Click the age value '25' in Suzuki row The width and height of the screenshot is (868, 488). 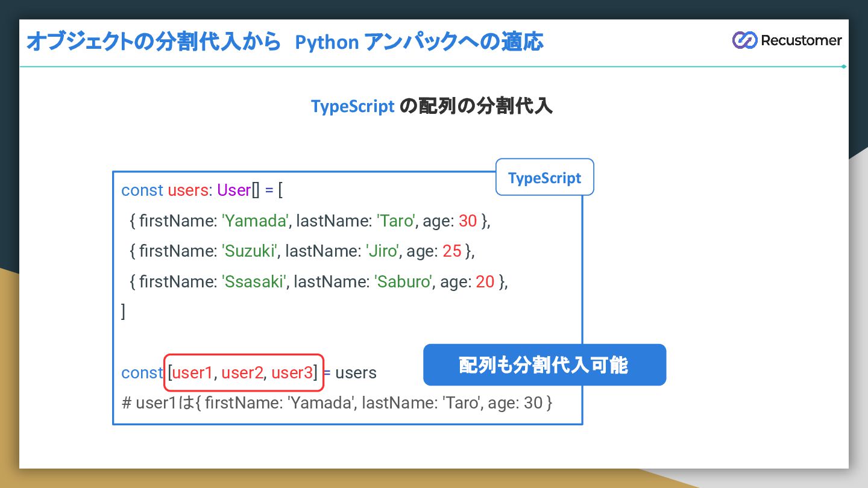(x=452, y=251)
